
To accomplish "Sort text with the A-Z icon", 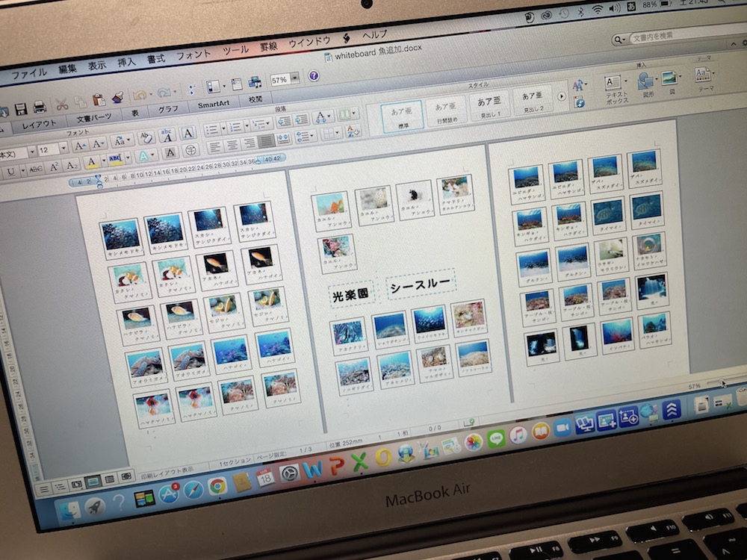I will (x=353, y=131).
